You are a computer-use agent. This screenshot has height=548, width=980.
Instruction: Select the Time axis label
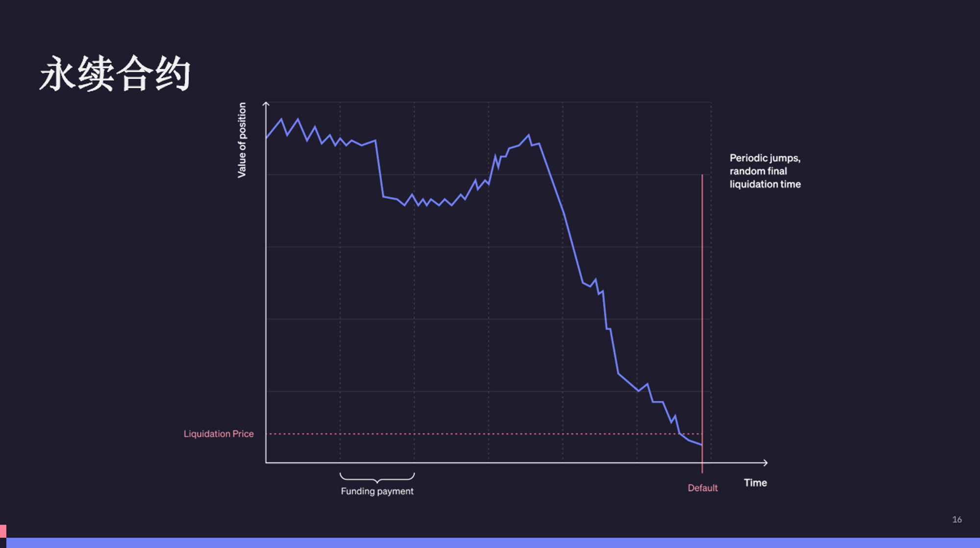click(x=755, y=483)
